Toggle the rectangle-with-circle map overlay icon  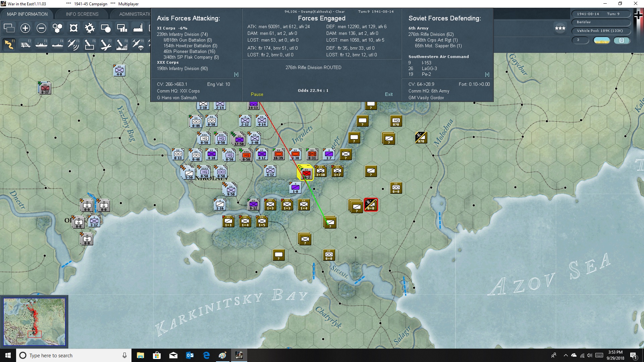tap(106, 28)
